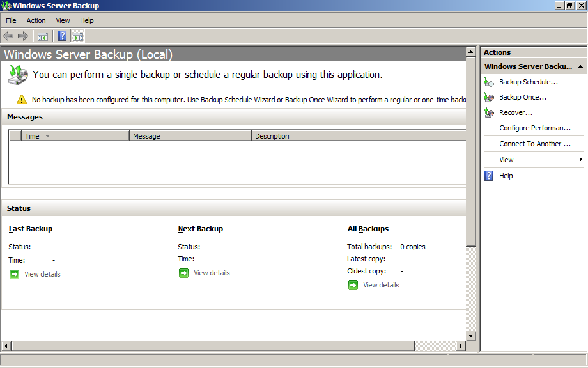
Task: Click the horizontal scrollbar thumb
Action: click(213, 346)
